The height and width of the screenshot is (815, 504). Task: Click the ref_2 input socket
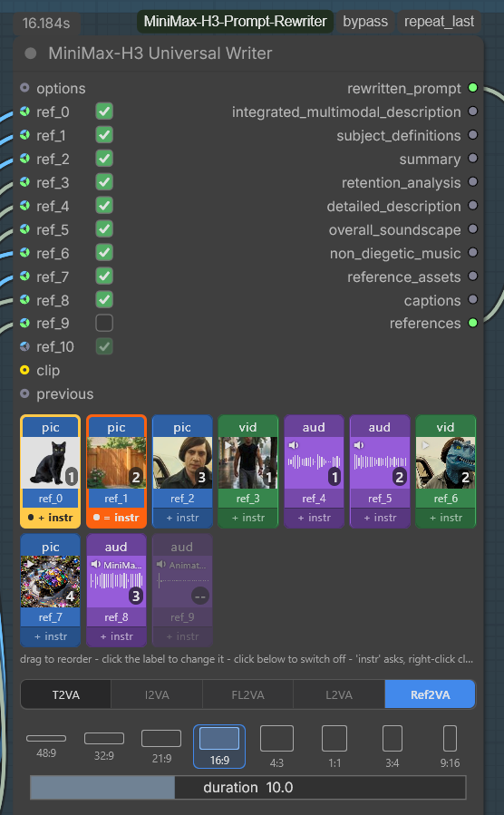coord(24,159)
